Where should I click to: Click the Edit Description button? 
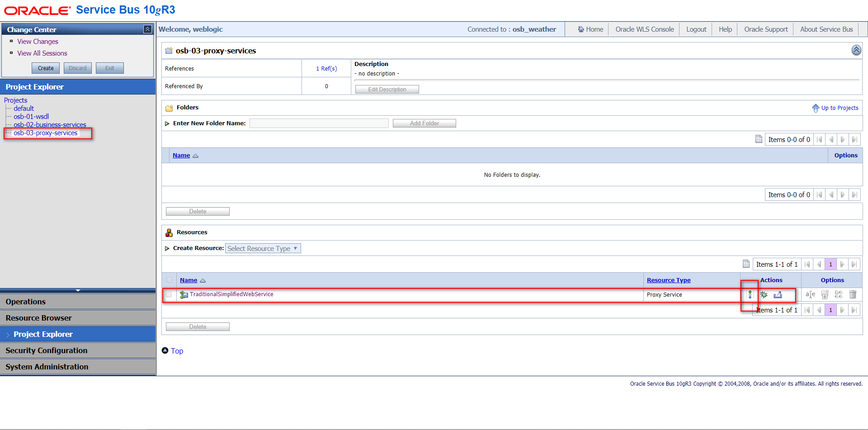[x=387, y=90]
